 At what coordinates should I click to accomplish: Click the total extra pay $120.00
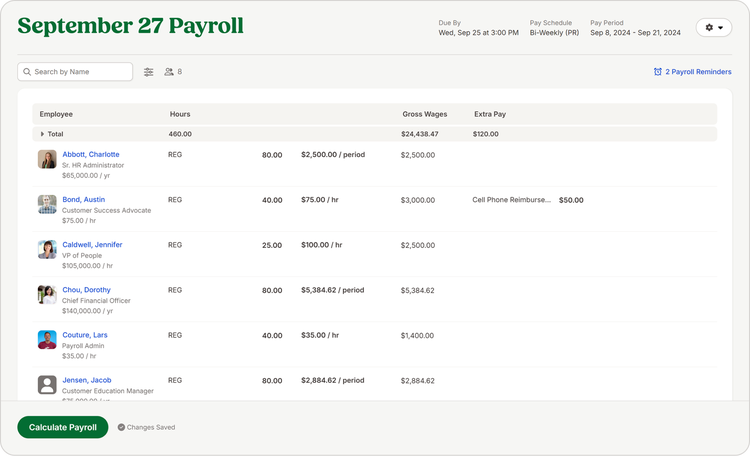(485, 134)
